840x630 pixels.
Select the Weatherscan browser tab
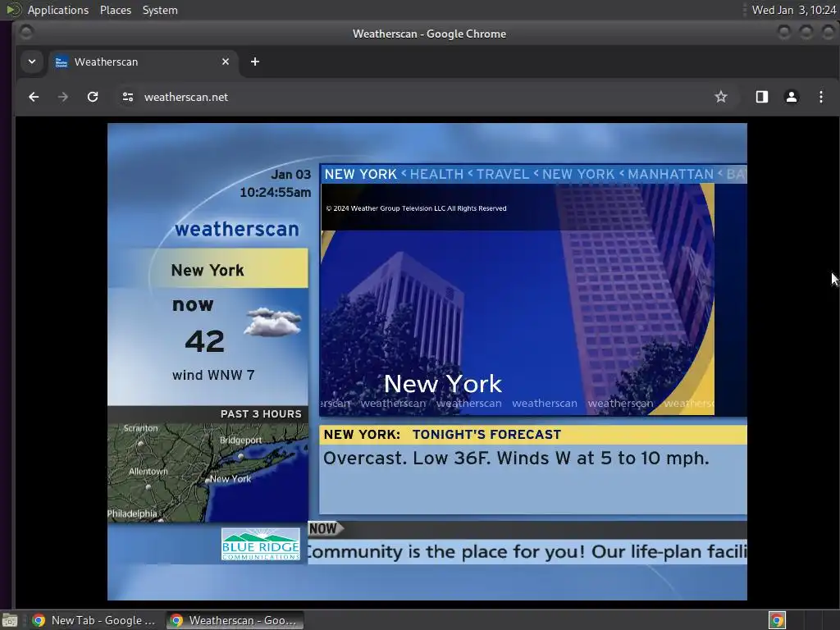point(144,62)
